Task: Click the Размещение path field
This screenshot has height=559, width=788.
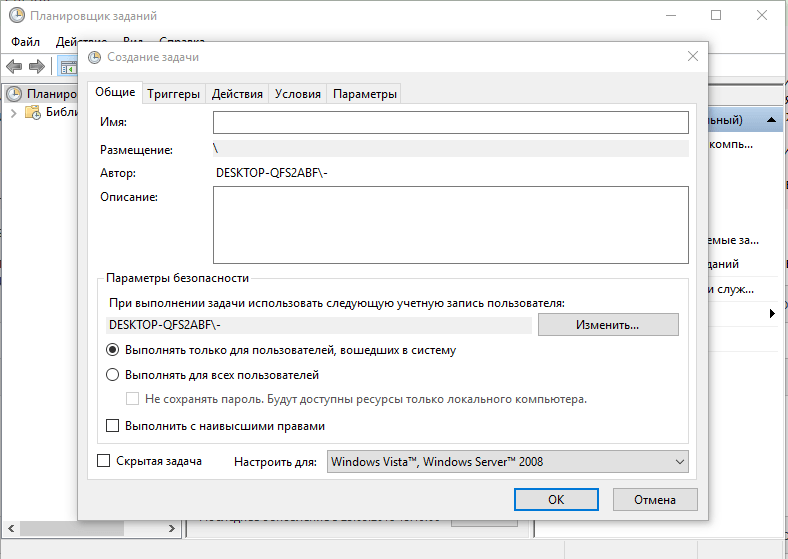Action: point(450,149)
